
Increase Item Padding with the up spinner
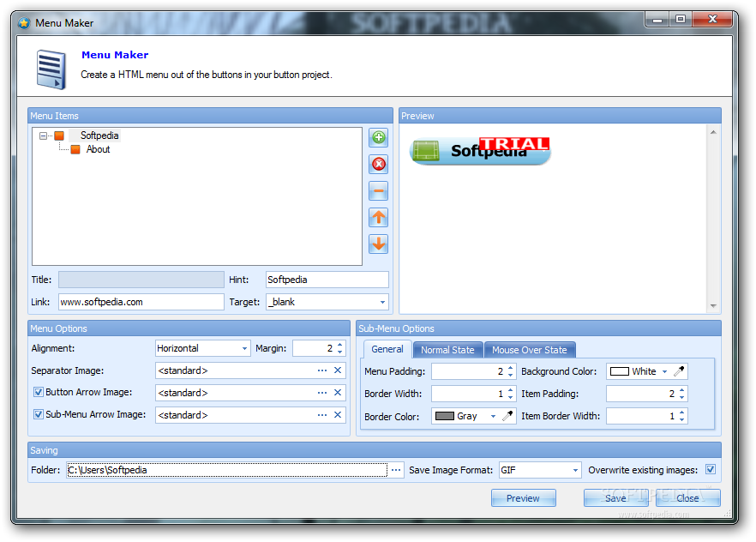coord(681,390)
